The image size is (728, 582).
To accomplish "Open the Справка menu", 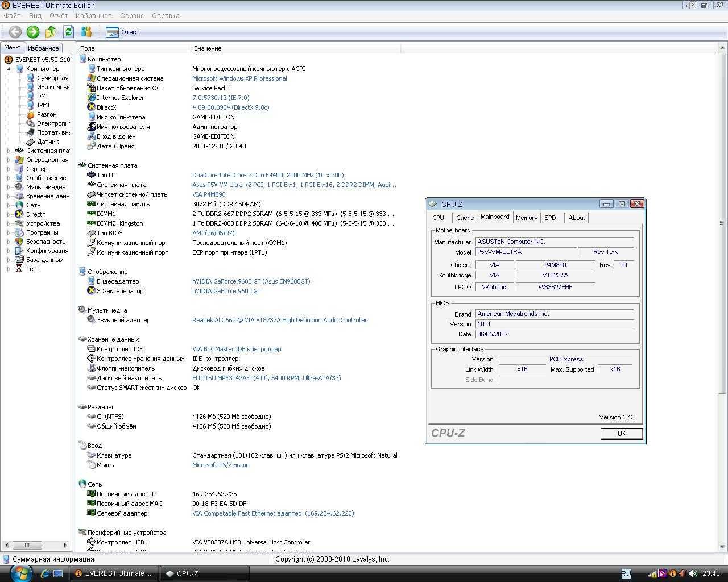I will [166, 16].
